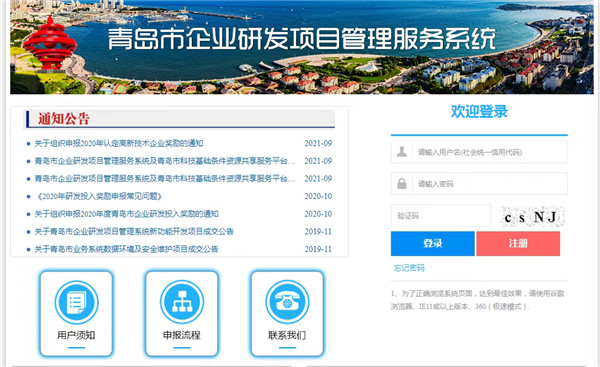Open notice 关于组织申报2020年度青岛市企业研发投入奖励的通知
This screenshot has height=367, width=600.
coord(127,214)
